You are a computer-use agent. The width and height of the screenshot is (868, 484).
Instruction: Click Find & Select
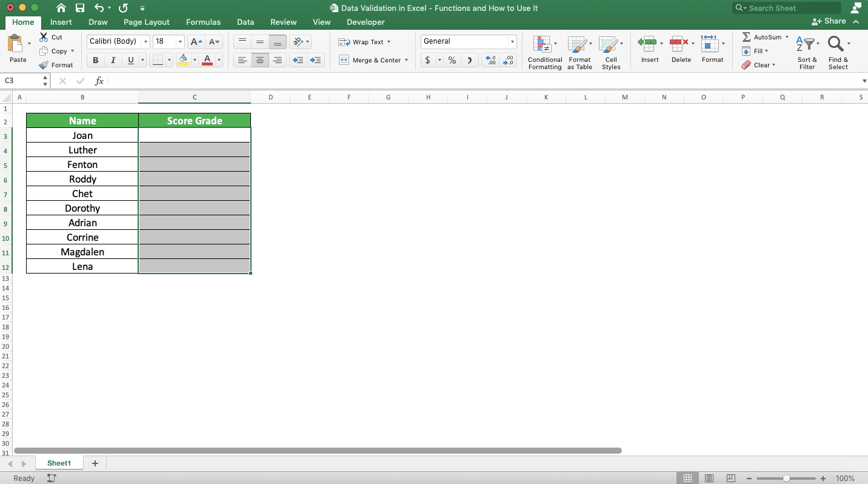click(838, 52)
